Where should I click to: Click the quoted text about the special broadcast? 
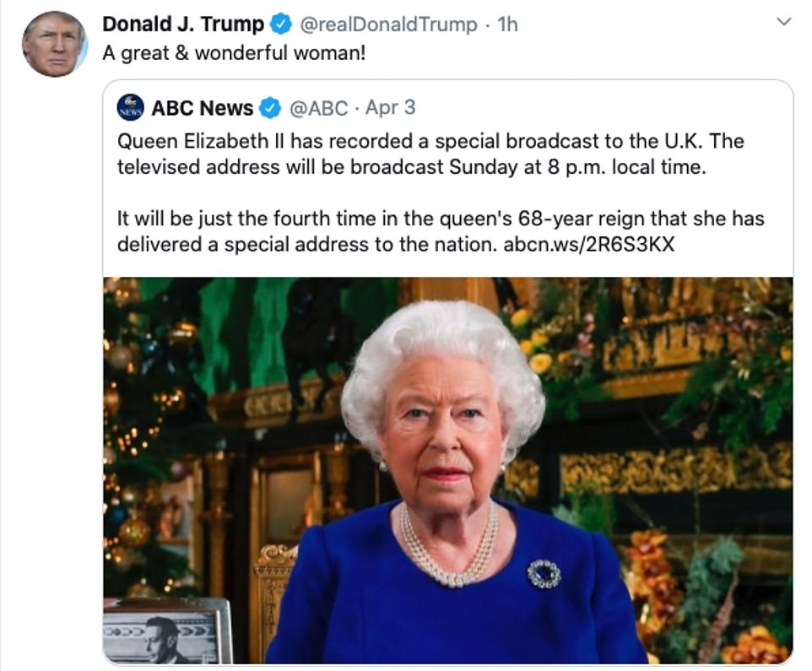coord(430,154)
